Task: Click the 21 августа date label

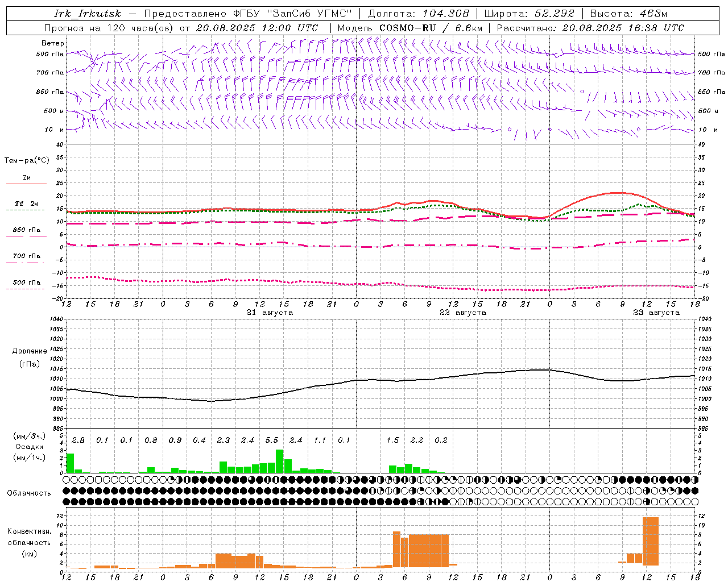Action: [x=270, y=313]
